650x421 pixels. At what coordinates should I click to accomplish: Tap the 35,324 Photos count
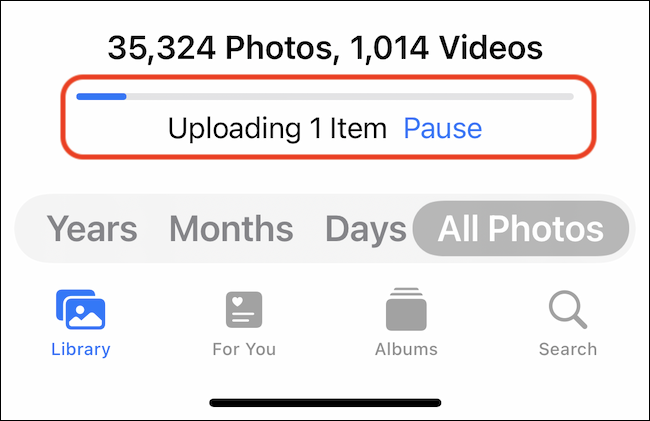(221, 48)
